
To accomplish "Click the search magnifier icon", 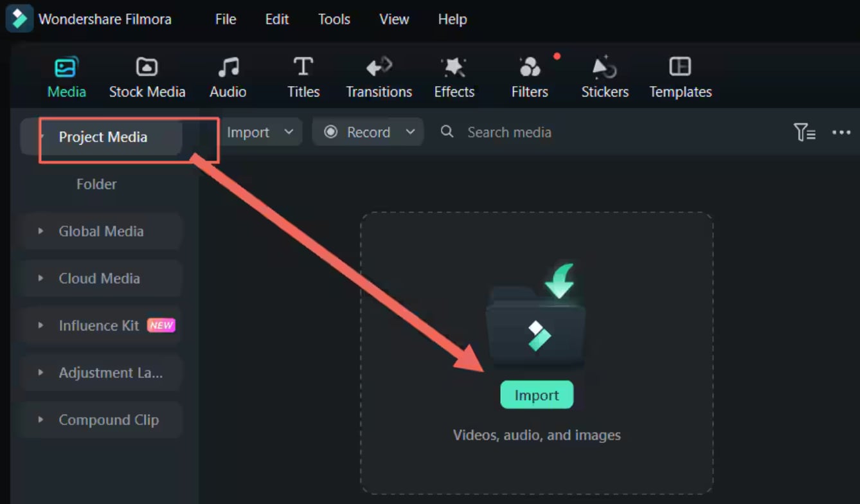I will pos(447,132).
